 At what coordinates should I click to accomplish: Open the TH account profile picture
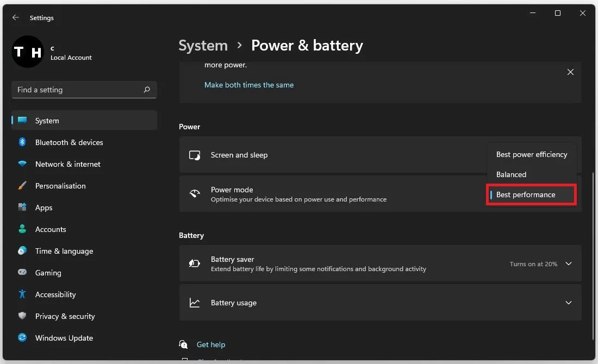coord(28,52)
